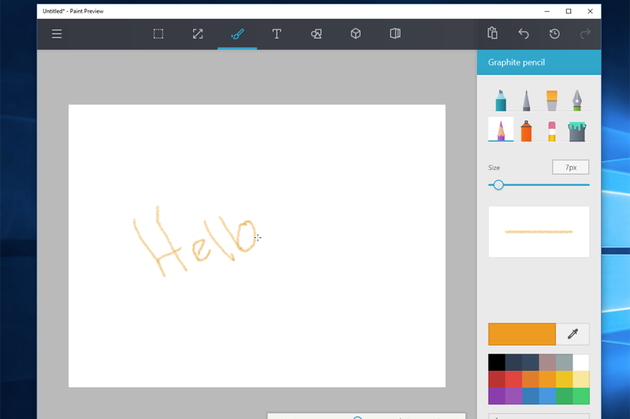
Task: Select the graphite pencil brush
Action: pos(501,129)
